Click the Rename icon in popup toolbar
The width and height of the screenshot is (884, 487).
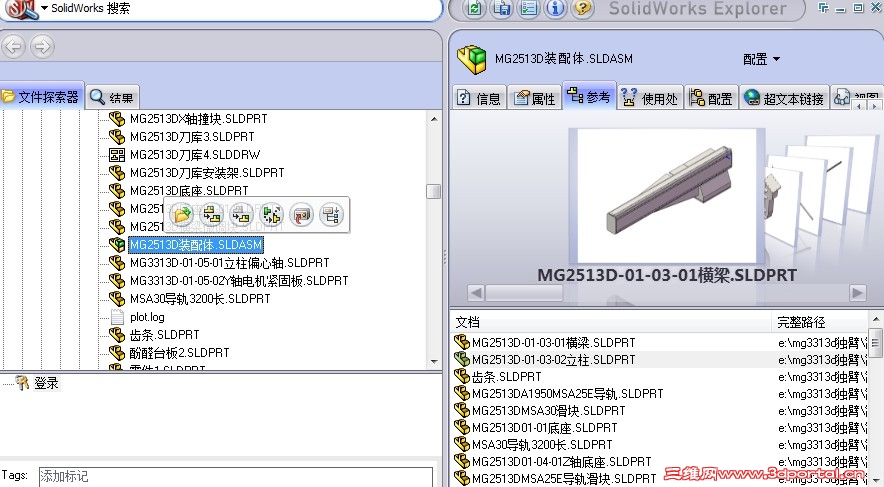click(212, 215)
